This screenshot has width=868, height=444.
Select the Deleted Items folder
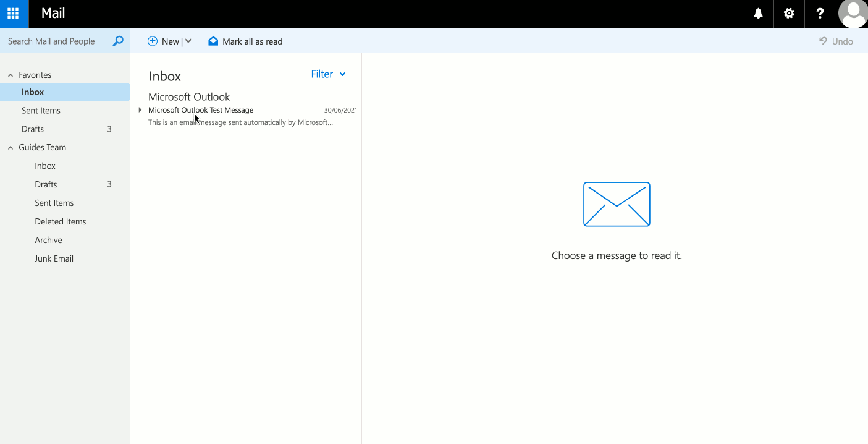click(x=60, y=221)
